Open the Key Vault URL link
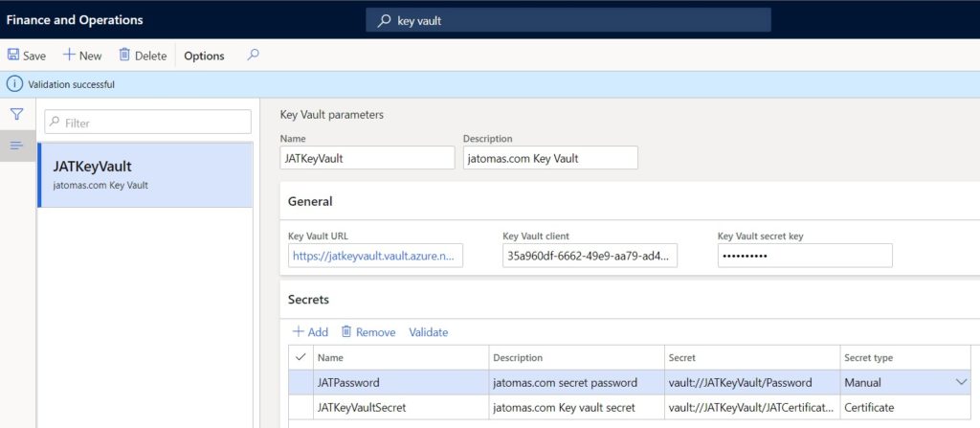980x428 pixels. pyautogui.click(x=375, y=256)
